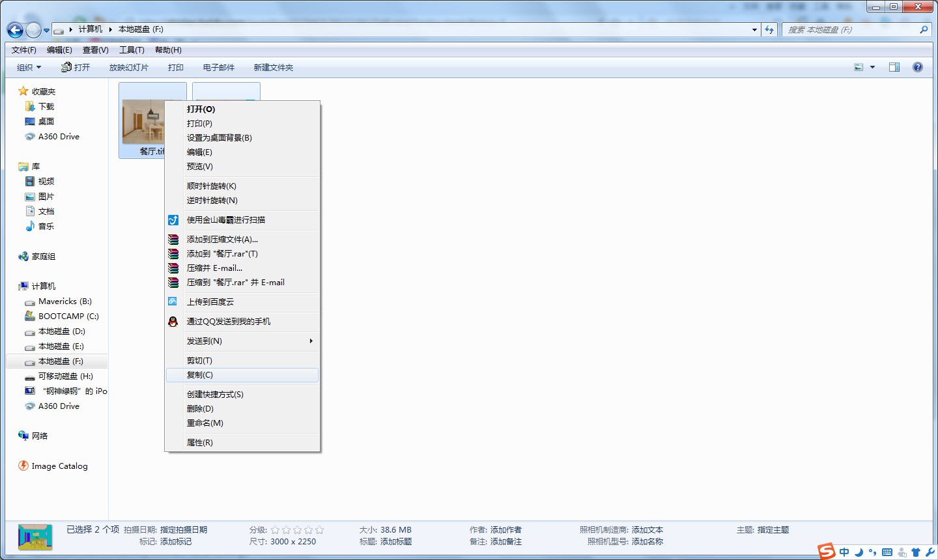Open the 查看(V) menu
Viewport: 938px width, 560px height.
(x=96, y=50)
